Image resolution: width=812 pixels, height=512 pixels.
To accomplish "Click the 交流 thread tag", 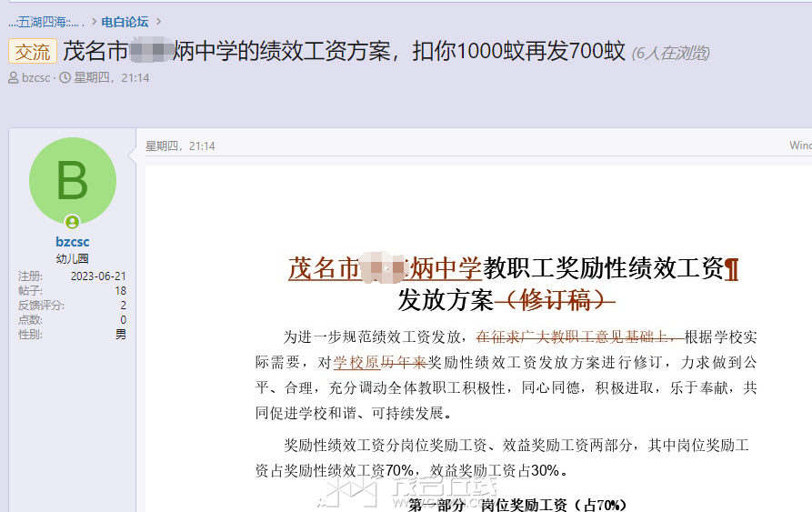I will pos(33,52).
